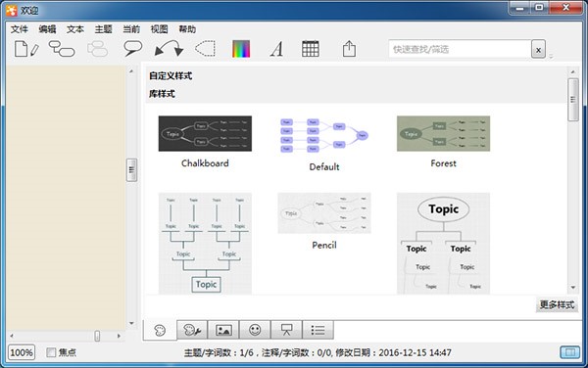Create a new document with the page icon
This screenshot has height=368, width=588.
[25, 49]
